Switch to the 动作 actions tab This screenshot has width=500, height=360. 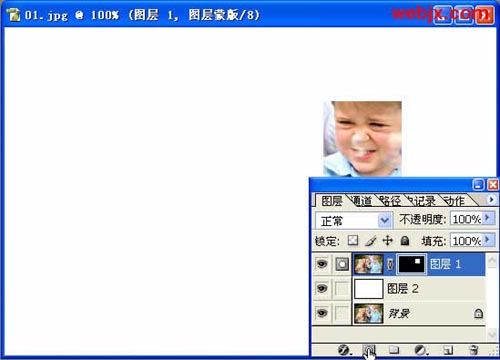454,201
